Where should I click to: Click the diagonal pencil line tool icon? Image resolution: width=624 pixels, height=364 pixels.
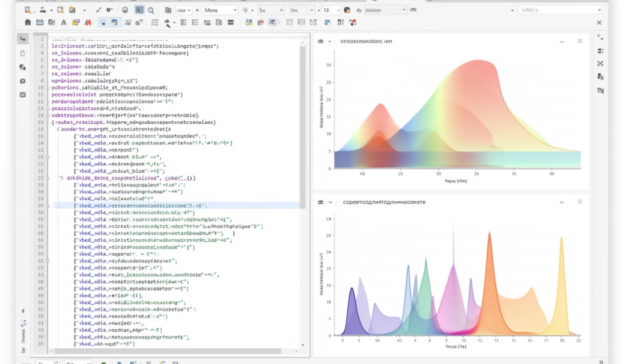[99, 10]
